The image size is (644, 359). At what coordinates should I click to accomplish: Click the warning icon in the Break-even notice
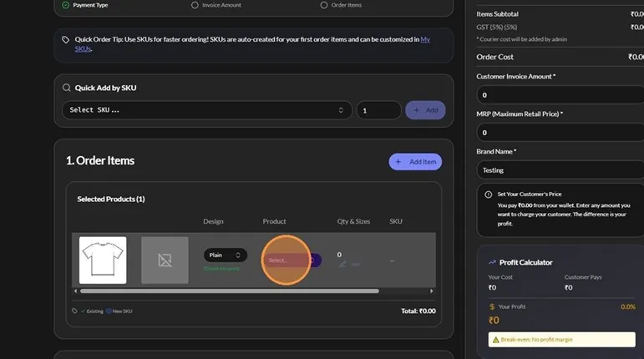pos(495,340)
